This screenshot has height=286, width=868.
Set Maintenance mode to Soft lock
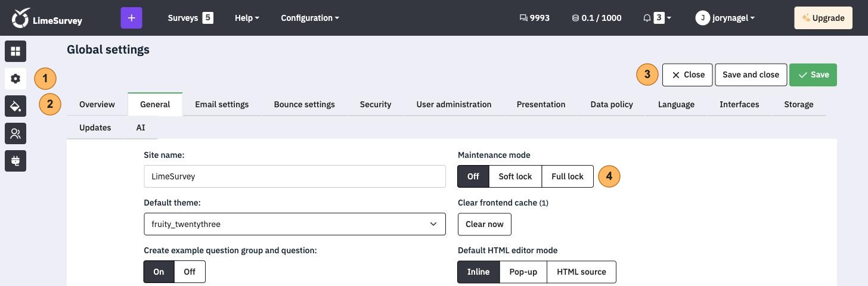pos(515,176)
